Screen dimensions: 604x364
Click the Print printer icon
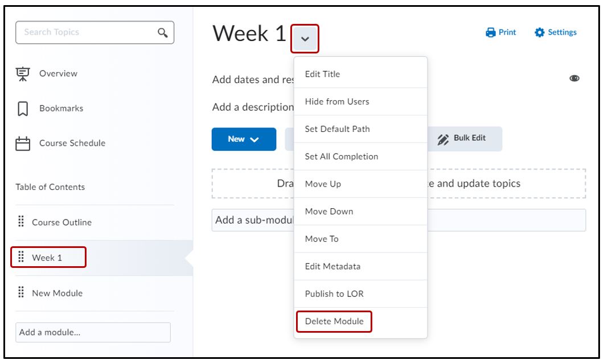tap(491, 32)
